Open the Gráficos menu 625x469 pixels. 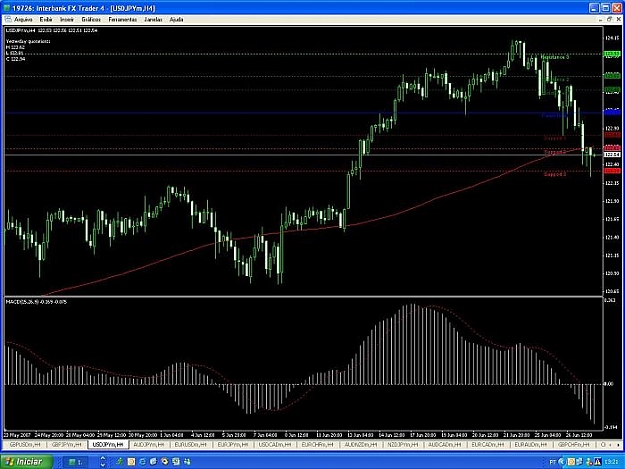(x=91, y=19)
